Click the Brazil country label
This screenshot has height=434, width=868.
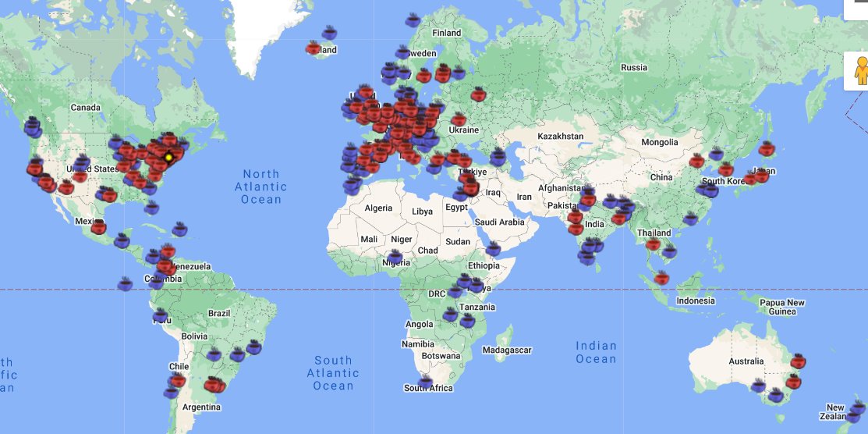tap(219, 313)
